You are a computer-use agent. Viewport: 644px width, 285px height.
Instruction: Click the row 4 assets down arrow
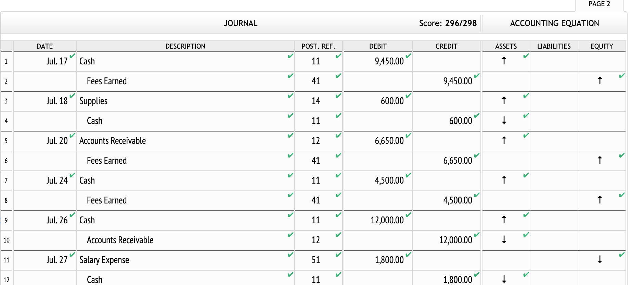pyautogui.click(x=504, y=120)
